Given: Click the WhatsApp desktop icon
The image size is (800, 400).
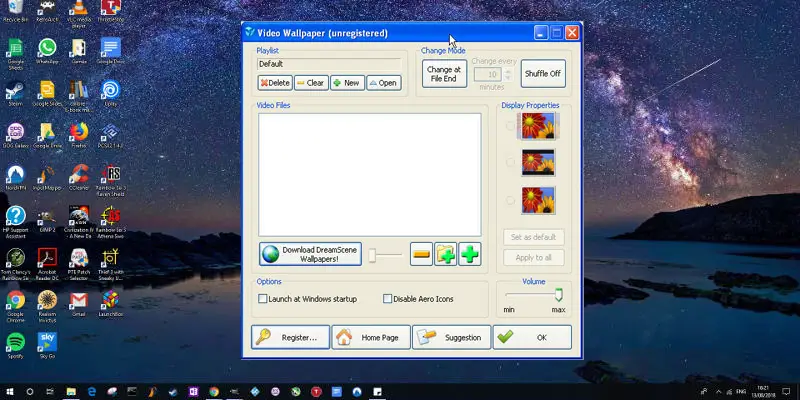Looking at the screenshot, I should click(47, 52).
